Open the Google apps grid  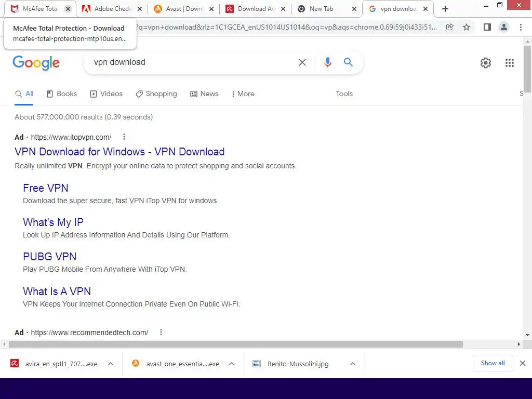[510, 63]
